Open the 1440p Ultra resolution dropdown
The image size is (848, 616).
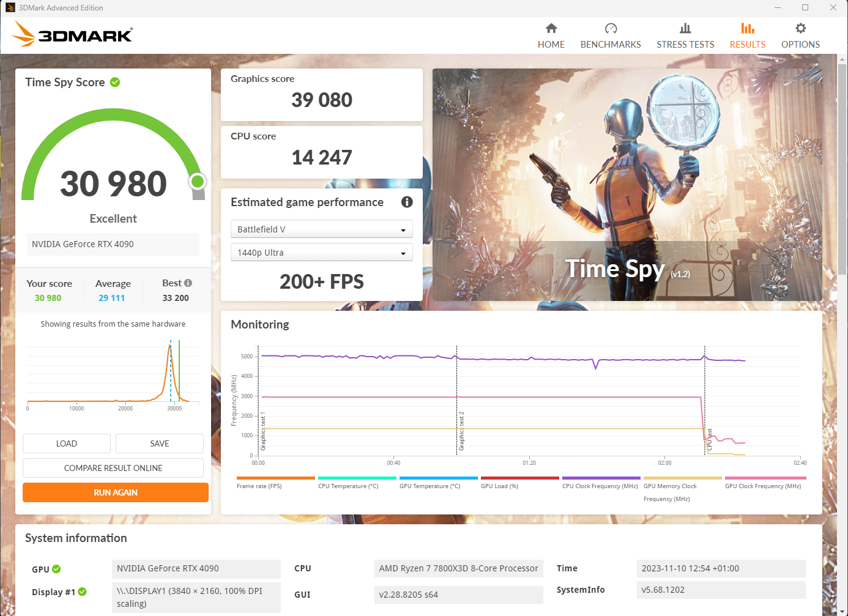[x=322, y=252]
